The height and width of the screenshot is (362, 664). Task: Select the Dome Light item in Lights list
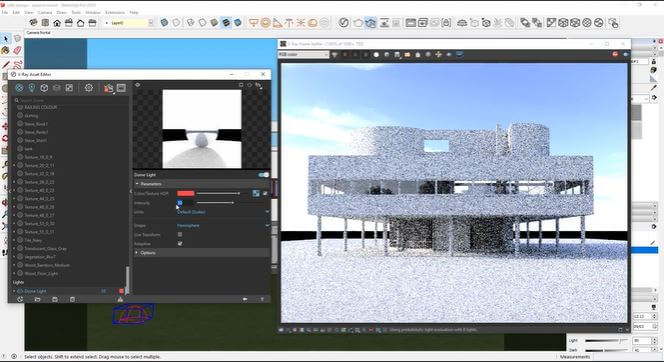(x=36, y=291)
